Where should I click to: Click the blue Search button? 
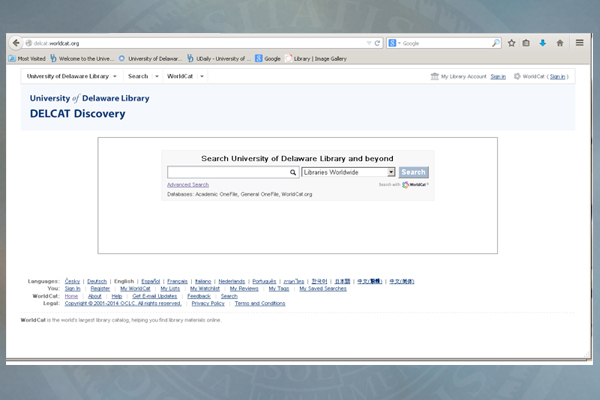(413, 172)
